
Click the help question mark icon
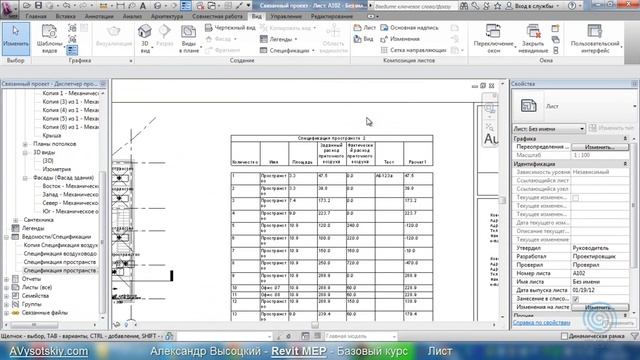pos(572,6)
